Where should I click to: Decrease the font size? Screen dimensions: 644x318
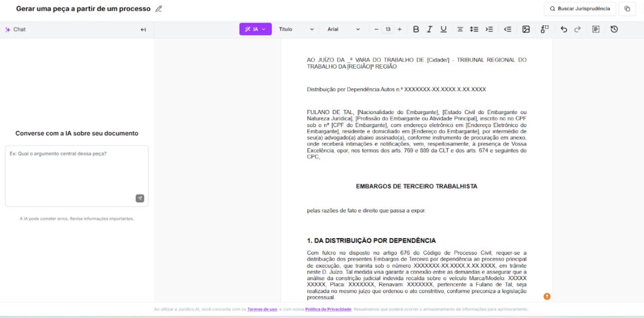pyautogui.click(x=376, y=29)
